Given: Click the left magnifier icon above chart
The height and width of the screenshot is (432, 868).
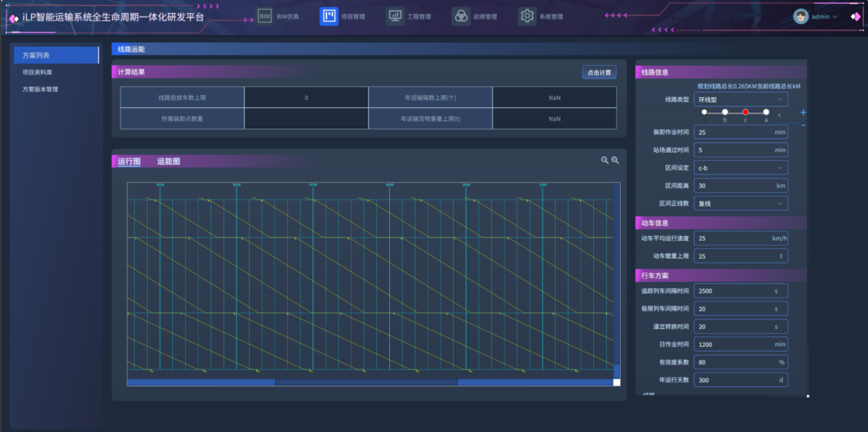Looking at the screenshot, I should coord(604,160).
